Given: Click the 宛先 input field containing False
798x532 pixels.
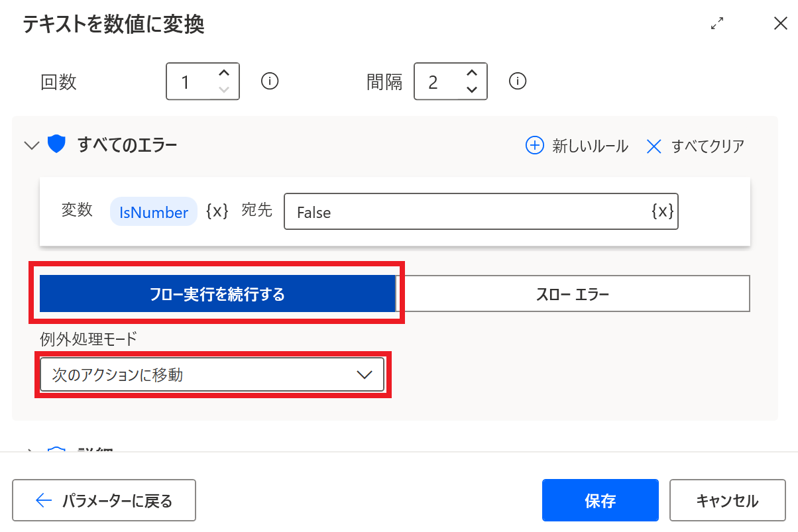Looking at the screenshot, I should [x=464, y=212].
